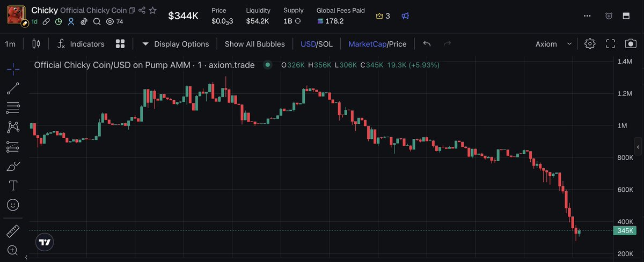Click the TradingView logo on chart
The image size is (644, 262).
pos(45,242)
